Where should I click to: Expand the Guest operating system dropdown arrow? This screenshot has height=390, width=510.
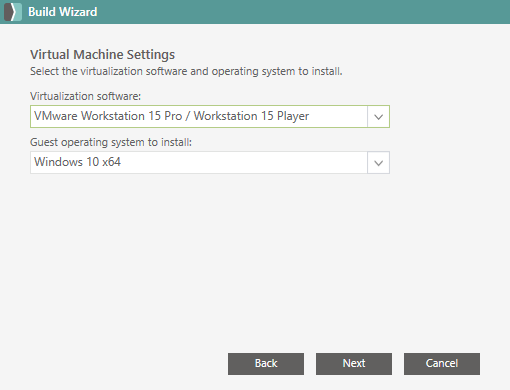(x=378, y=163)
